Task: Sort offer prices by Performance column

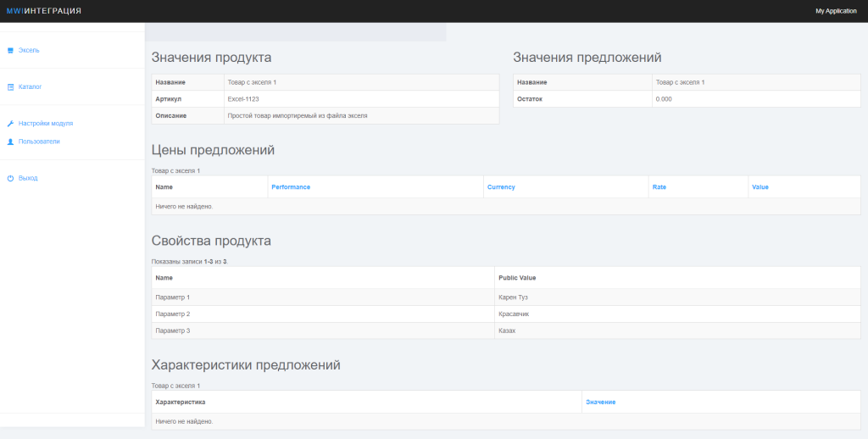Action: click(291, 186)
